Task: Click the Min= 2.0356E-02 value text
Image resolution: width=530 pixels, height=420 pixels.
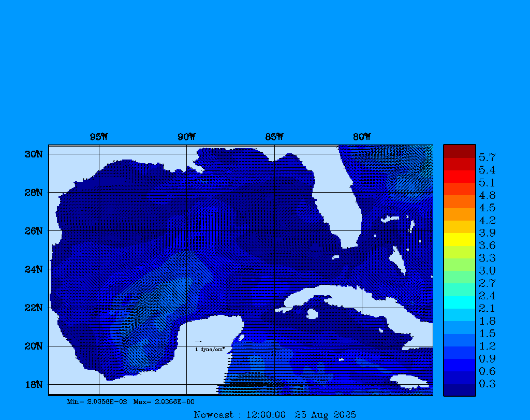Action: pyautogui.click(x=97, y=402)
